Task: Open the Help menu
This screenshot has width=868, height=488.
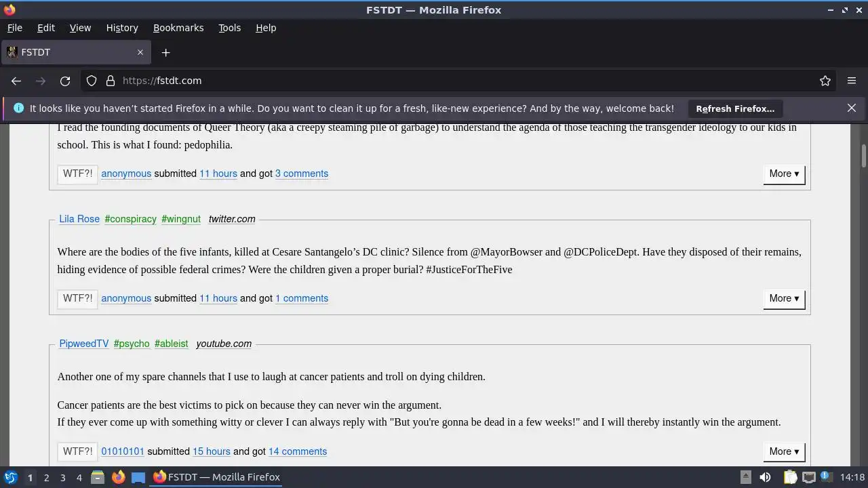Action: pyautogui.click(x=266, y=28)
